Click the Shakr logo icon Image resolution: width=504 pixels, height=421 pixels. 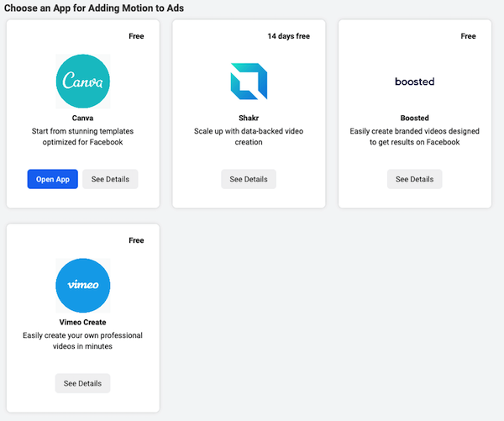(x=249, y=81)
